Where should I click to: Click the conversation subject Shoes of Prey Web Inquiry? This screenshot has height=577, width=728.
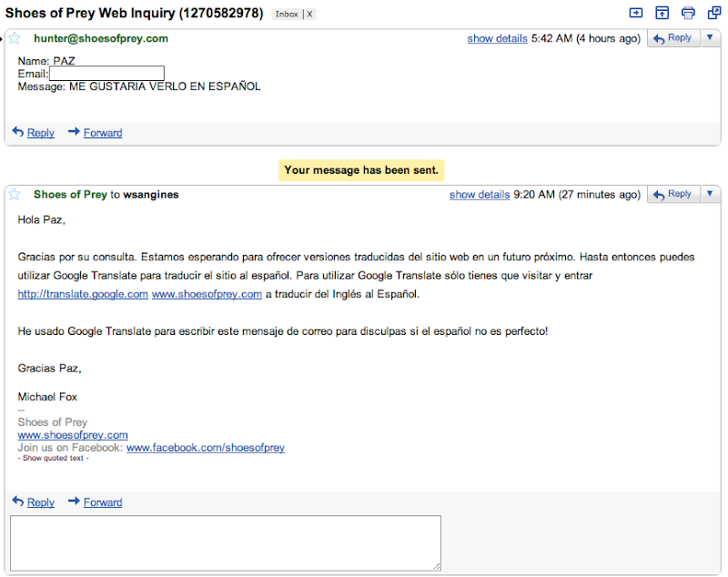[x=134, y=13]
